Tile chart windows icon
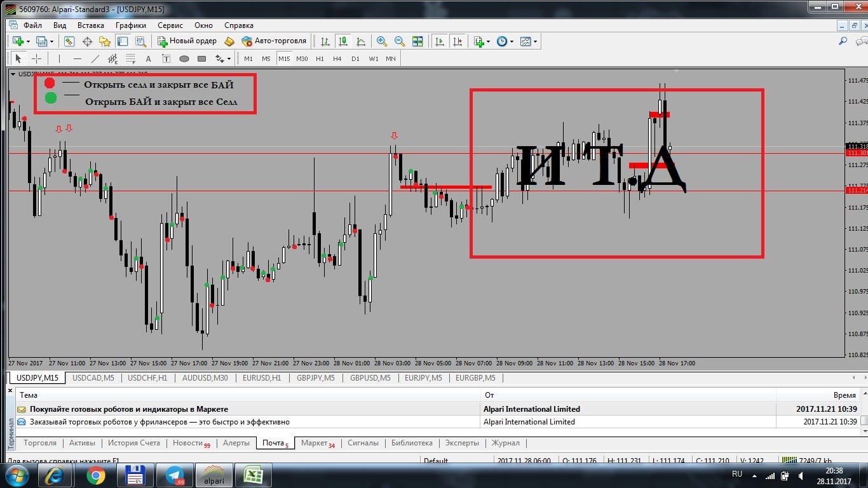The width and height of the screenshot is (868, 488). [x=417, y=41]
